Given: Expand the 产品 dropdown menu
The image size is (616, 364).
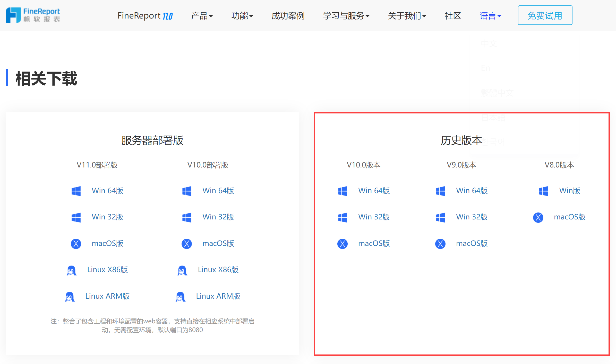Looking at the screenshot, I should [202, 16].
